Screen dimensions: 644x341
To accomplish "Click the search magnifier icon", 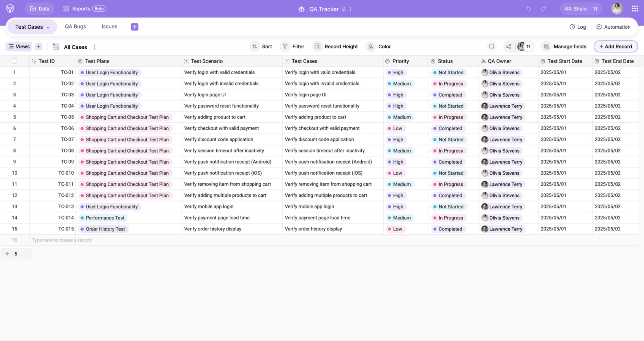I will click(492, 46).
